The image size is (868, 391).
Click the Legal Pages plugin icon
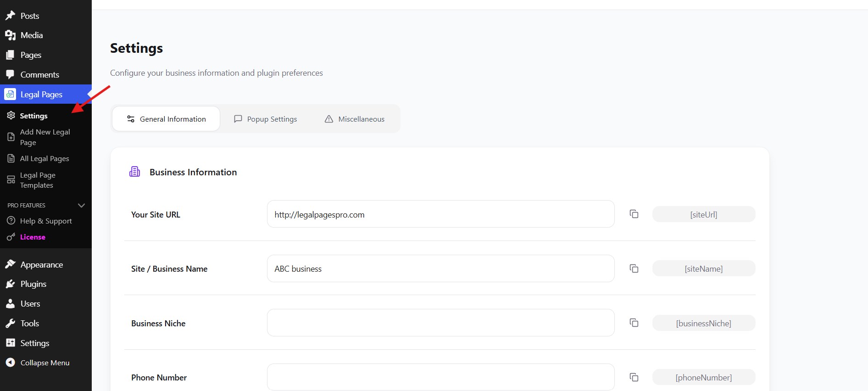[x=10, y=94]
